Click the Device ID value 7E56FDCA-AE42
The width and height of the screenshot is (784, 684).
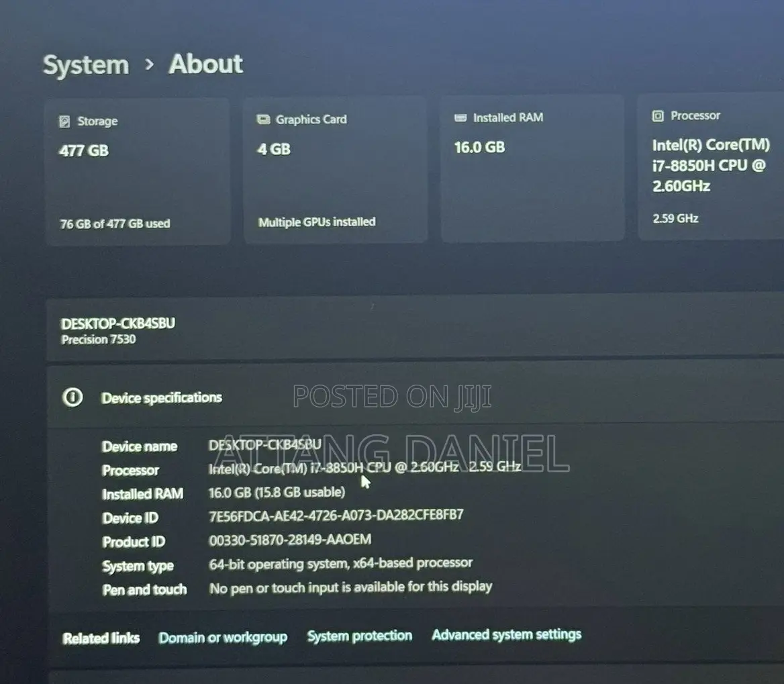(x=336, y=515)
